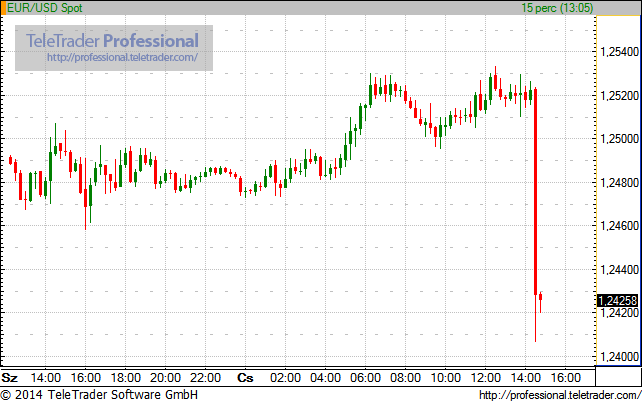Open the professional.teletrader.com link at bottom right
Viewport: 642px width, 404px height.
(560, 395)
